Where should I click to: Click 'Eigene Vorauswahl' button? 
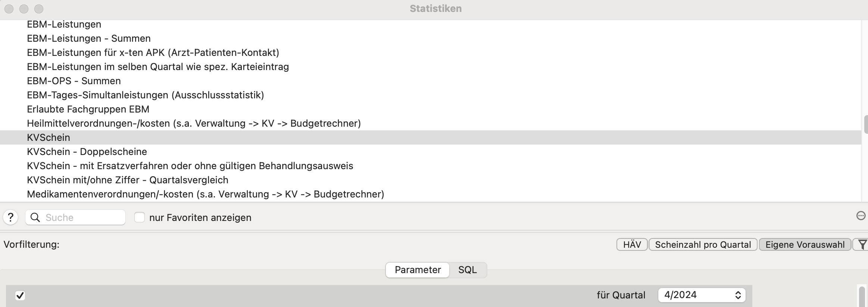coord(805,245)
